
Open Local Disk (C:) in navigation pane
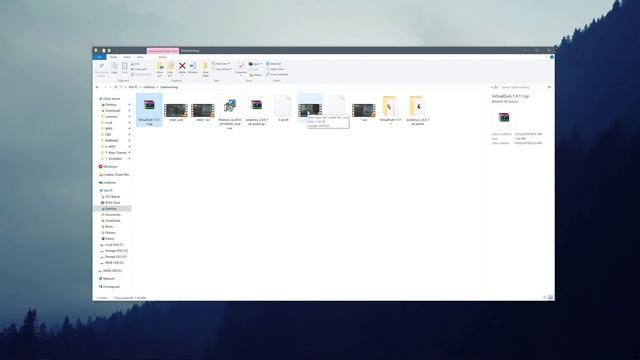(x=113, y=245)
